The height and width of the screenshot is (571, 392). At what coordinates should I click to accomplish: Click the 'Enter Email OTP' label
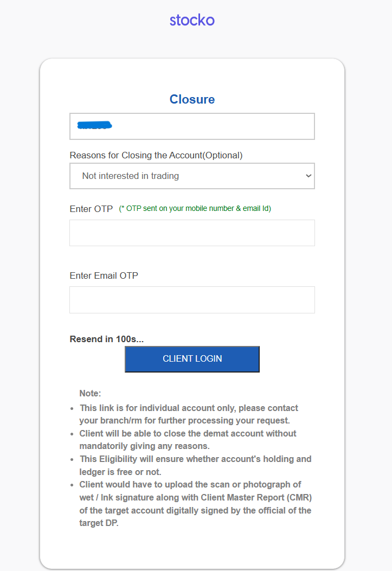pos(104,275)
